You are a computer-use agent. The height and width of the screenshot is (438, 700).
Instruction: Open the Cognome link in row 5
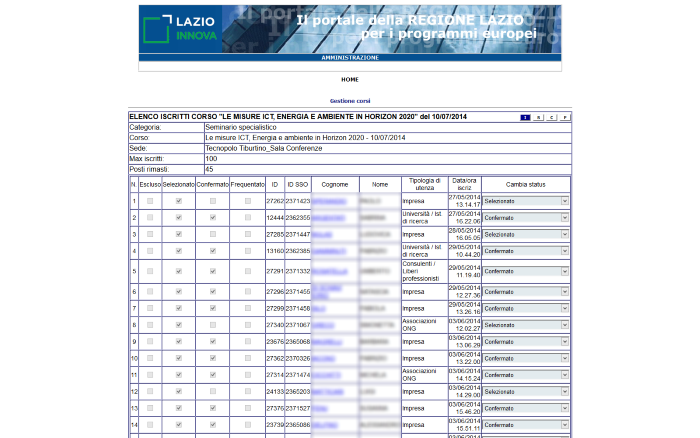tap(329, 271)
